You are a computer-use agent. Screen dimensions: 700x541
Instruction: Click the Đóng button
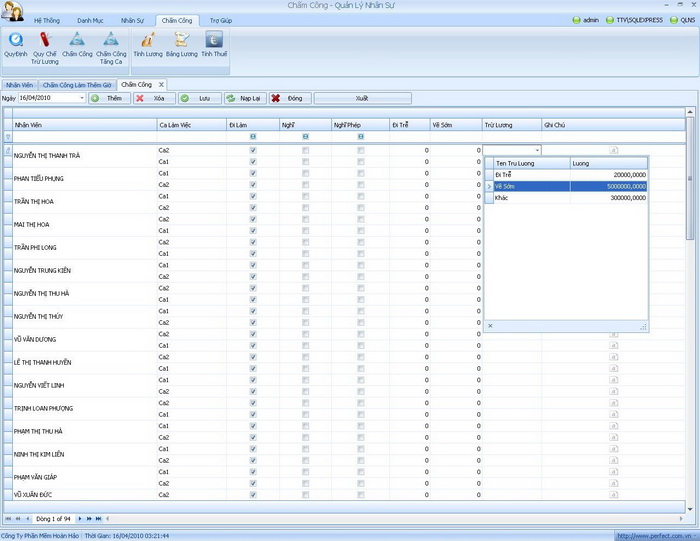point(290,98)
